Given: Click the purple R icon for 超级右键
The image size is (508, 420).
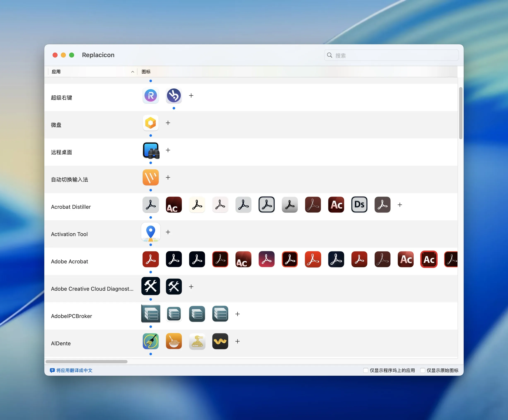Looking at the screenshot, I should click(x=150, y=96).
